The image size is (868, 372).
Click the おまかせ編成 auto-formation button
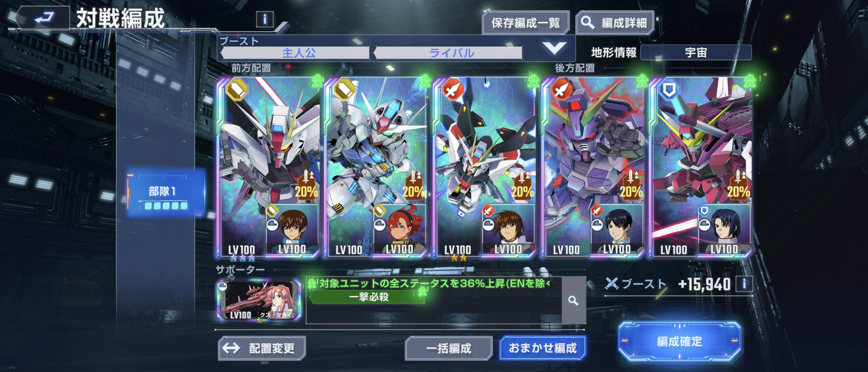tap(542, 348)
